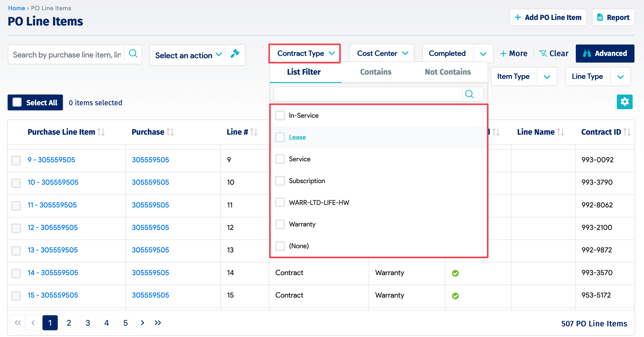644x337 pixels.
Task: Click the Advanced search binoculars icon
Action: pyautogui.click(x=586, y=53)
